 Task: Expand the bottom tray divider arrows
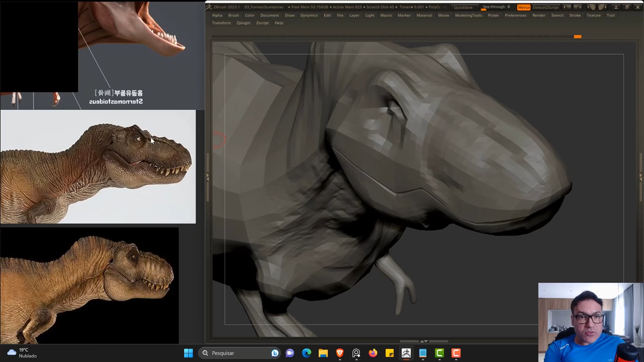[424, 341]
